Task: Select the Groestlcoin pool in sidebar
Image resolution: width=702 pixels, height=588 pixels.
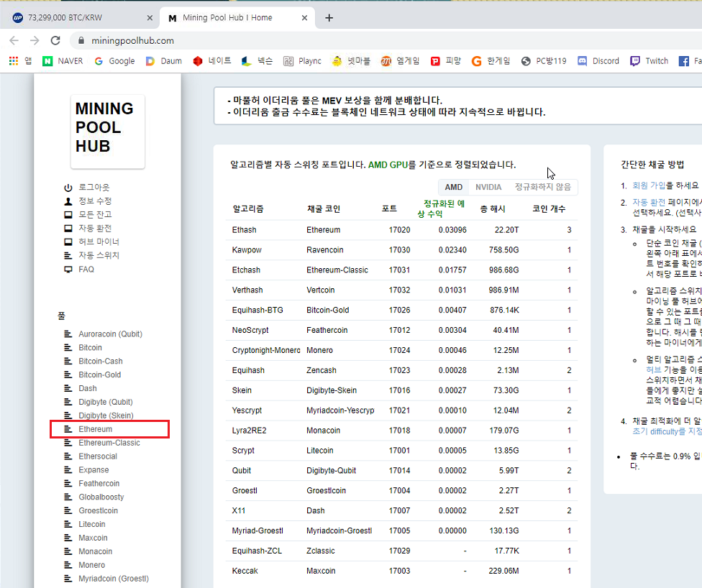Action: click(x=98, y=510)
